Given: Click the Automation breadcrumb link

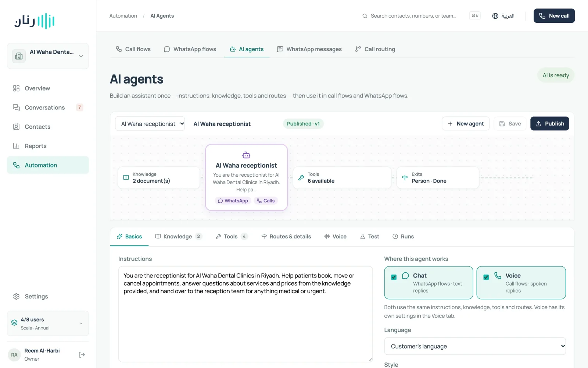Looking at the screenshot, I should tap(123, 16).
